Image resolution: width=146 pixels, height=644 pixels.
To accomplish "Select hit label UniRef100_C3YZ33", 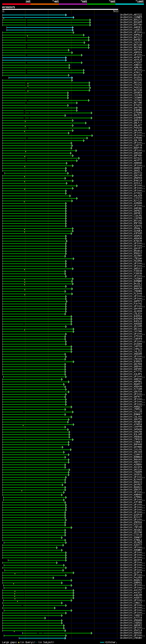I will click(131, 198).
